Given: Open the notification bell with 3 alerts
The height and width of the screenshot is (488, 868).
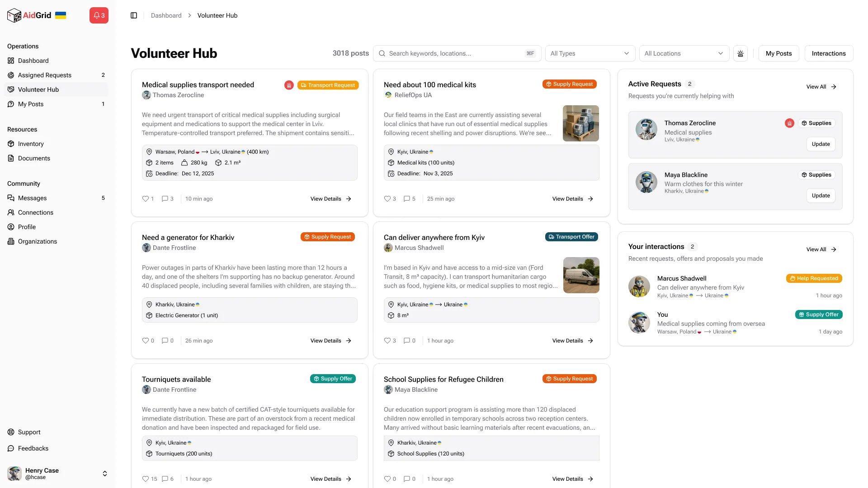Looking at the screenshot, I should click(99, 15).
